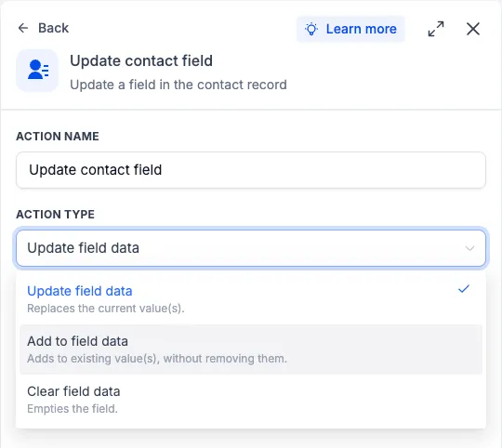502x448 pixels.
Task: Click the ACTION TYPE field label
Action: point(56,215)
